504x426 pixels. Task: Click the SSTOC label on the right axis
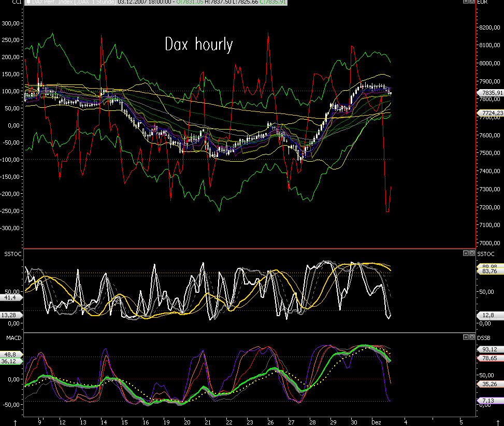click(486, 254)
